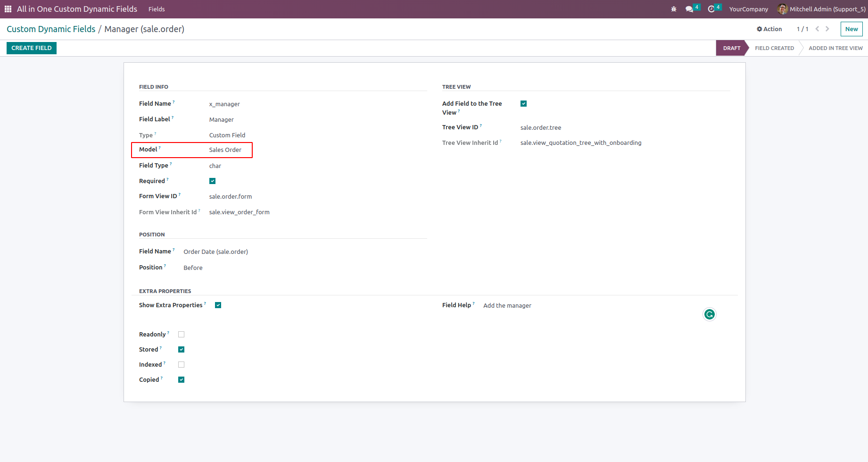Open the Action dropdown menu
Viewport: 868px width, 462px height.
tap(769, 29)
